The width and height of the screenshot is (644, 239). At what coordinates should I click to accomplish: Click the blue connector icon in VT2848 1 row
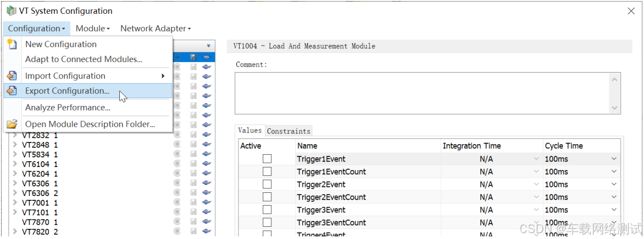point(207,145)
